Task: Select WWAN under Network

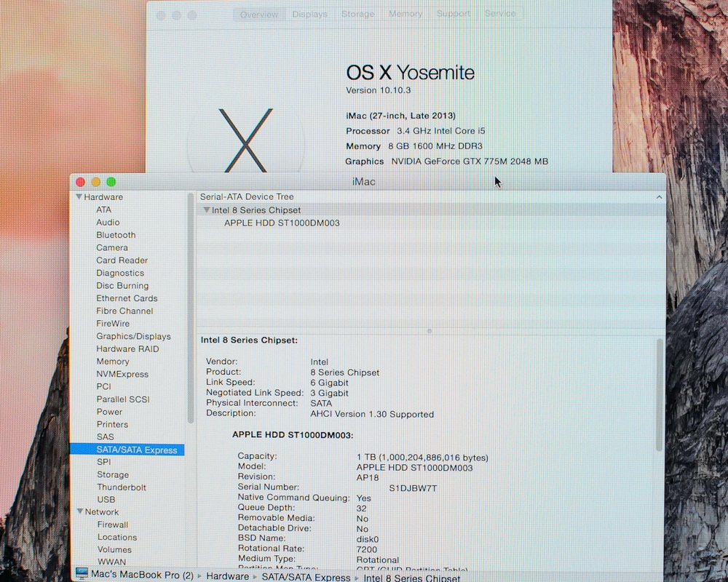Action: (111, 562)
